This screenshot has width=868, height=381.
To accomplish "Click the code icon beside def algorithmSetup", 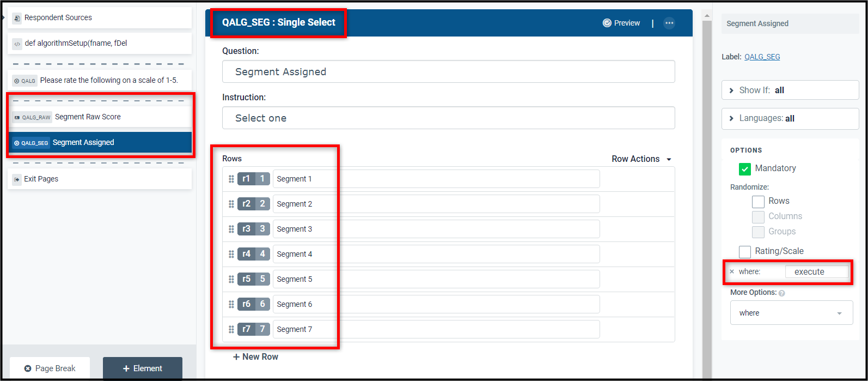I will 17,44.
